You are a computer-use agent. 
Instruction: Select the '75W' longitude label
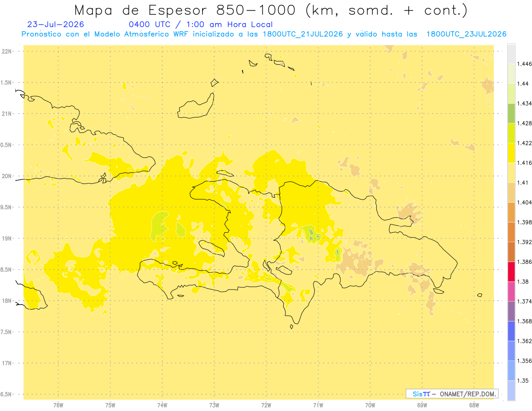coord(110,405)
